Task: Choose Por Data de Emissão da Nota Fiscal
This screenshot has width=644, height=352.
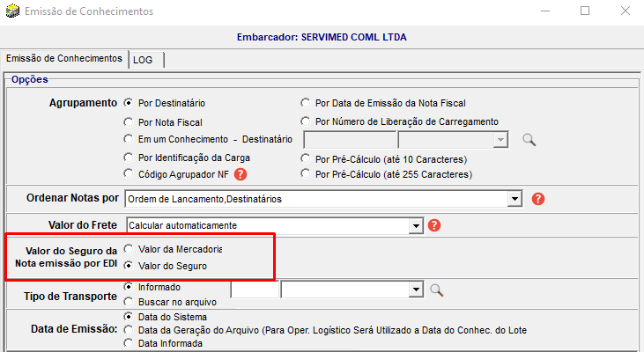Action: 306,103
